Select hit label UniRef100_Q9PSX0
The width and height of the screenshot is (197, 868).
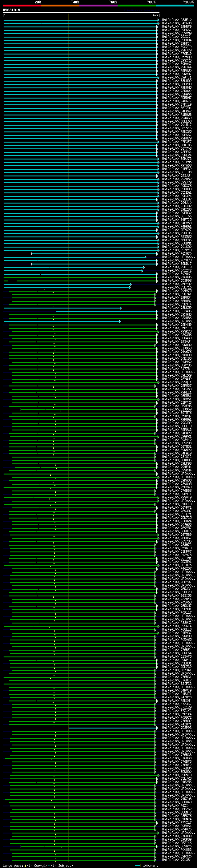point(177,856)
